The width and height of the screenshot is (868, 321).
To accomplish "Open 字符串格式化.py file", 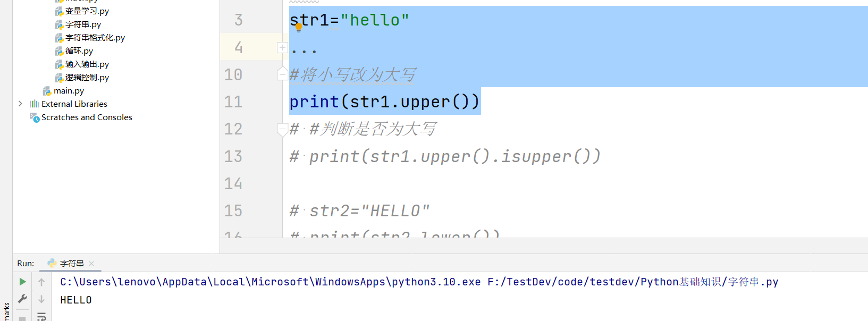I will coord(95,38).
